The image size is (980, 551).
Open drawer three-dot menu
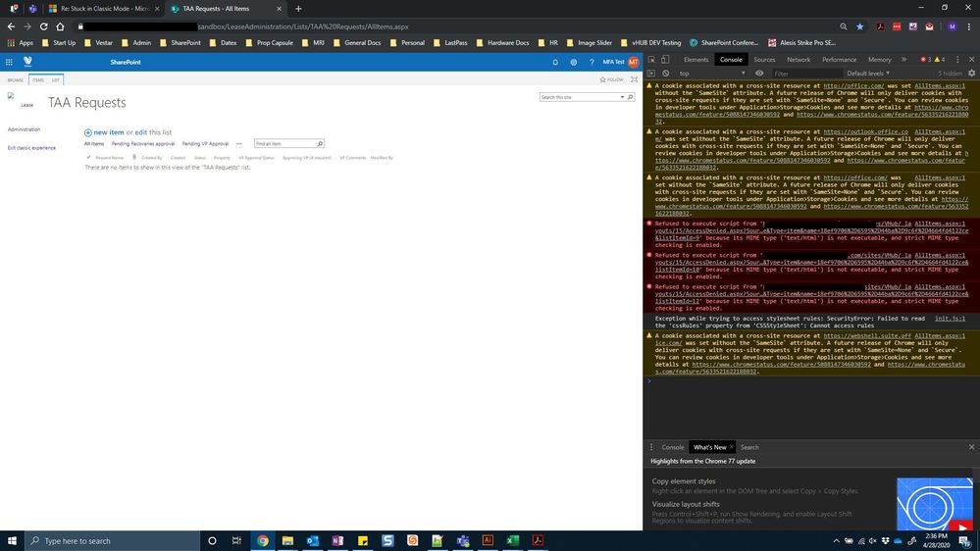click(651, 447)
